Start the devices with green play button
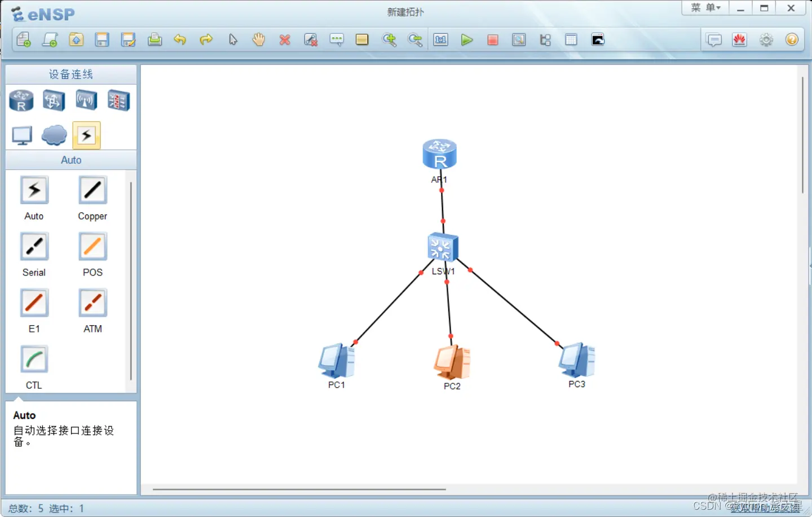The width and height of the screenshot is (812, 517). click(466, 40)
